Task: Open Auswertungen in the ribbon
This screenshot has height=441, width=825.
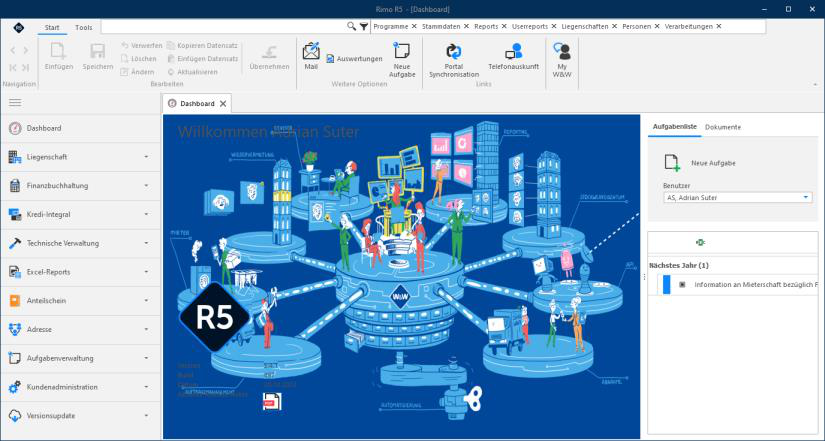Action: tap(354, 59)
